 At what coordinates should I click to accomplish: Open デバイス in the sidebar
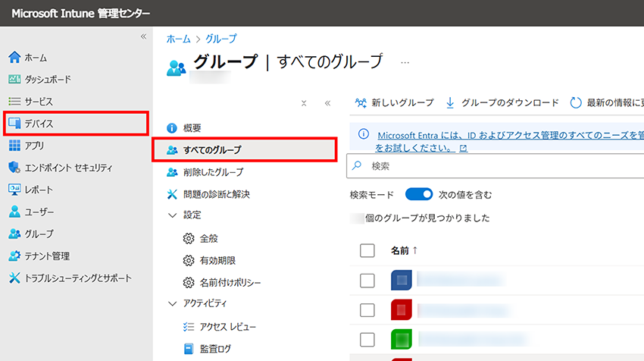coord(76,123)
